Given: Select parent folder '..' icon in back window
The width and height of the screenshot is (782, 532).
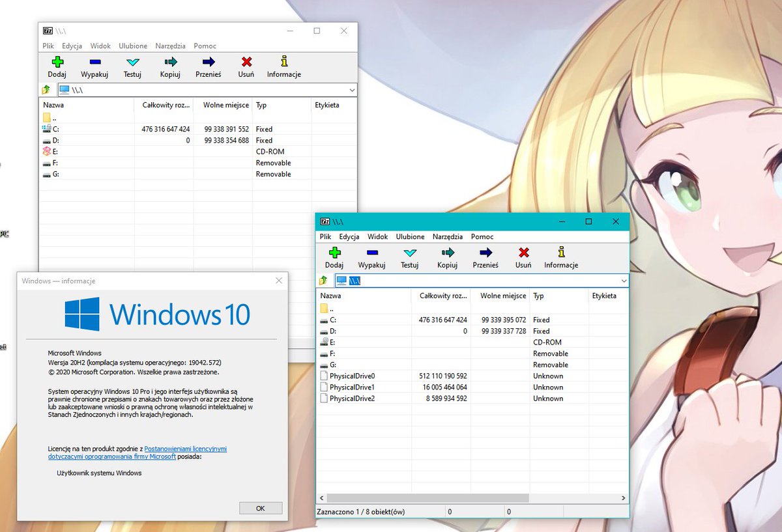Looking at the screenshot, I should [46, 118].
